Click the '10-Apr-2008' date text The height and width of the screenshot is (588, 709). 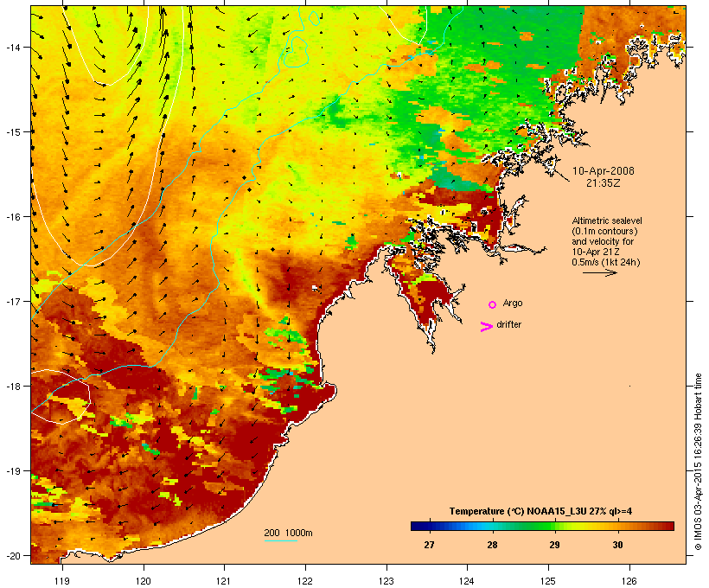coord(604,171)
